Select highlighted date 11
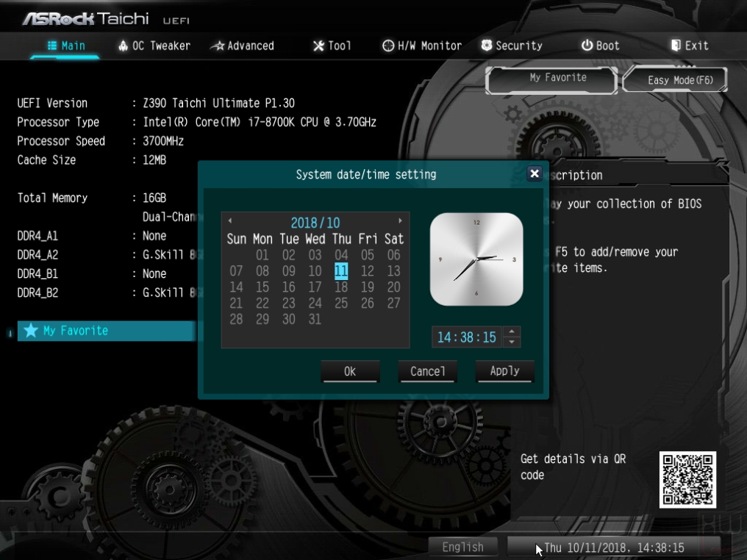747x560 pixels. pos(341,271)
